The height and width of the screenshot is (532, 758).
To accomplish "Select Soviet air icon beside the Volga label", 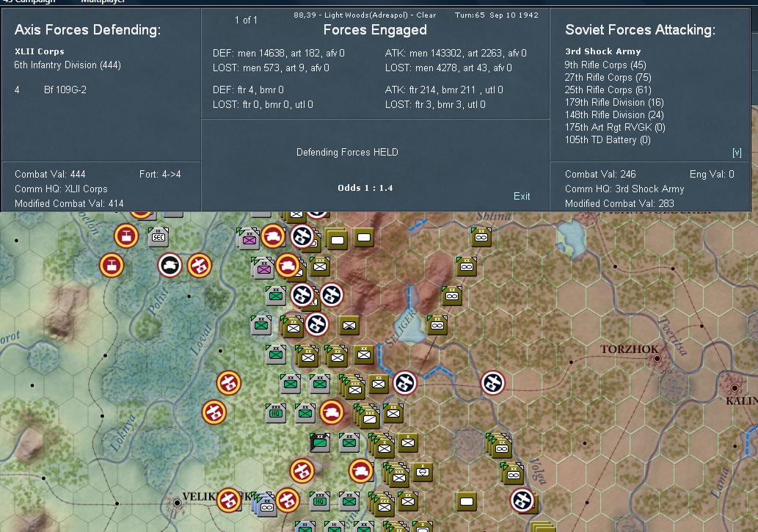I will [x=522, y=500].
